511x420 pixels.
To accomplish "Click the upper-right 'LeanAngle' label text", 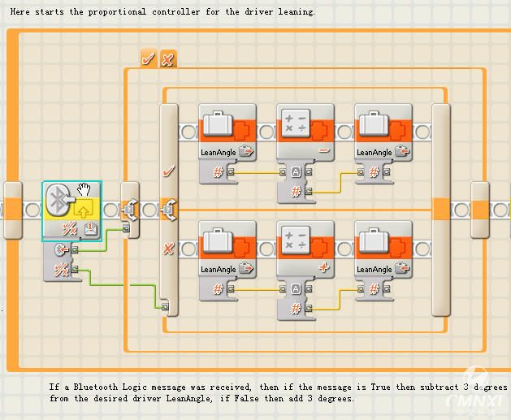I will [x=375, y=152].
